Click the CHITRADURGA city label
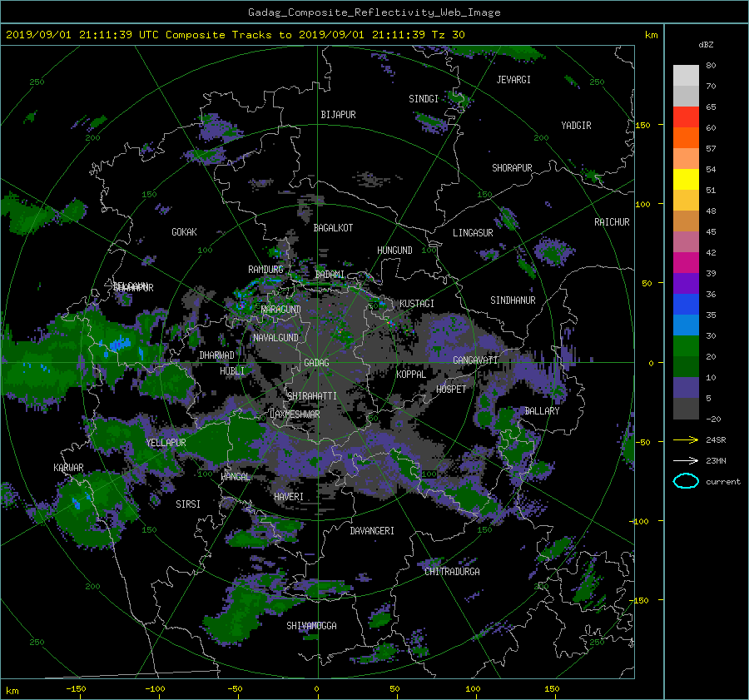The height and width of the screenshot is (700, 749). point(452,572)
